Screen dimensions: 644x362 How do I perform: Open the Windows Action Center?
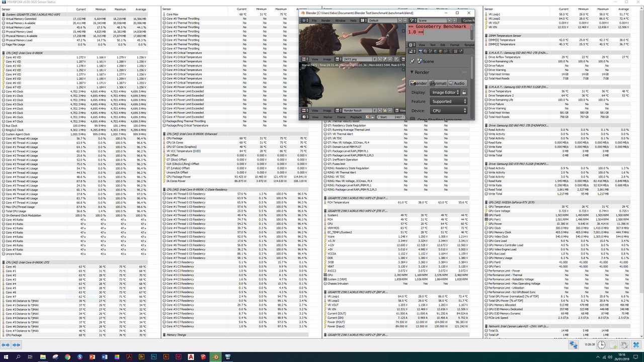635,357
